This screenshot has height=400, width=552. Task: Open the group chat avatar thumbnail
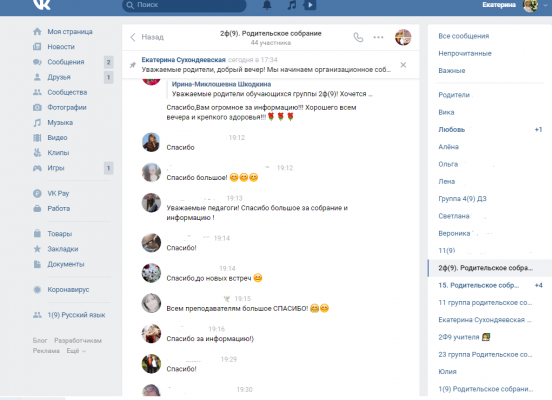pos(403,37)
